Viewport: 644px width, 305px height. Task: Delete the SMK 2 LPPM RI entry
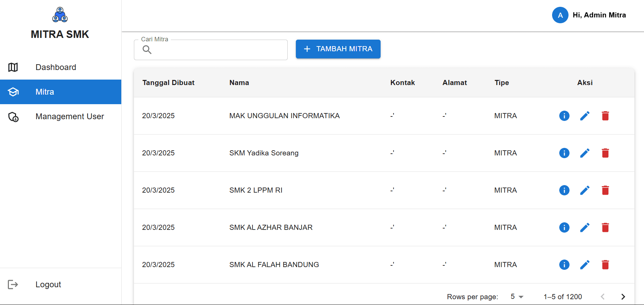605,190
